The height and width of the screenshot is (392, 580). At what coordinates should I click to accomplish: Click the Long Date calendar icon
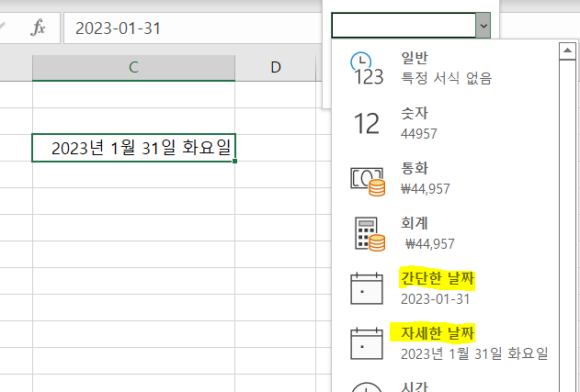coord(367,343)
